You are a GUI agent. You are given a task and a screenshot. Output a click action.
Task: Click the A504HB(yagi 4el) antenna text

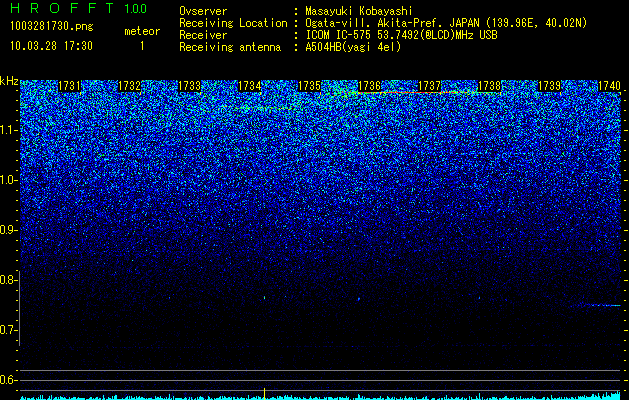point(353,47)
